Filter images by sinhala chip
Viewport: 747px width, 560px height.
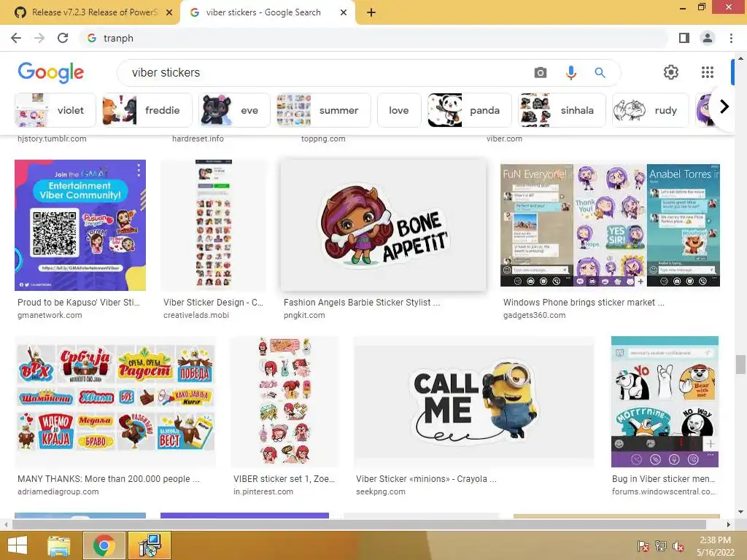(x=562, y=111)
